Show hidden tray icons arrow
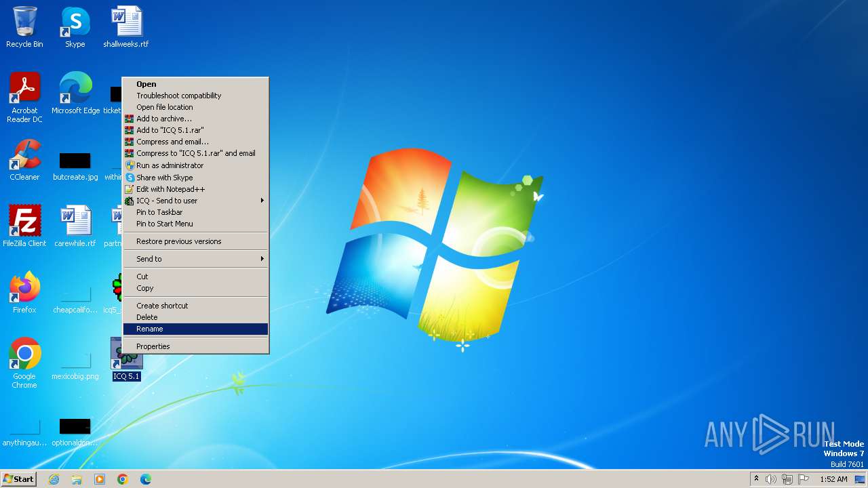 [756, 479]
